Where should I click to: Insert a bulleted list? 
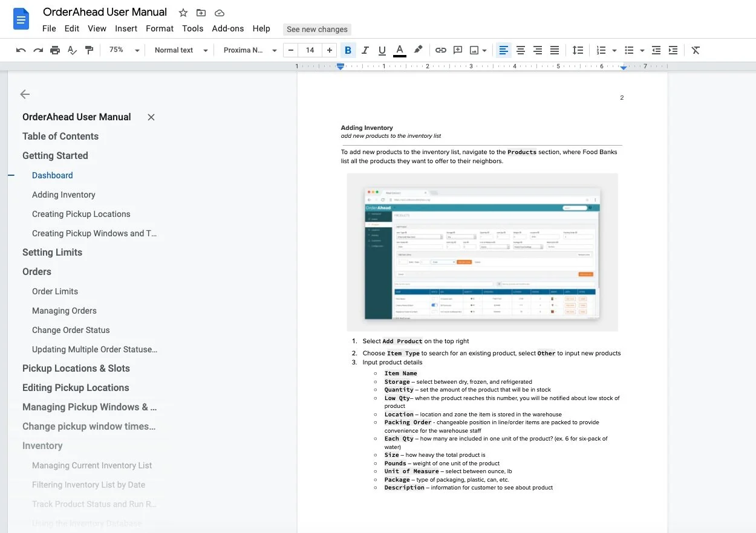pyautogui.click(x=629, y=50)
